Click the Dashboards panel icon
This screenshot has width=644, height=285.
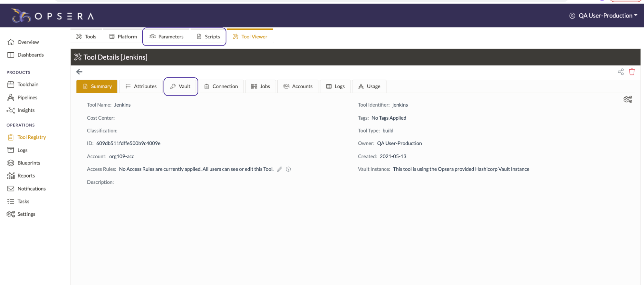(11, 55)
